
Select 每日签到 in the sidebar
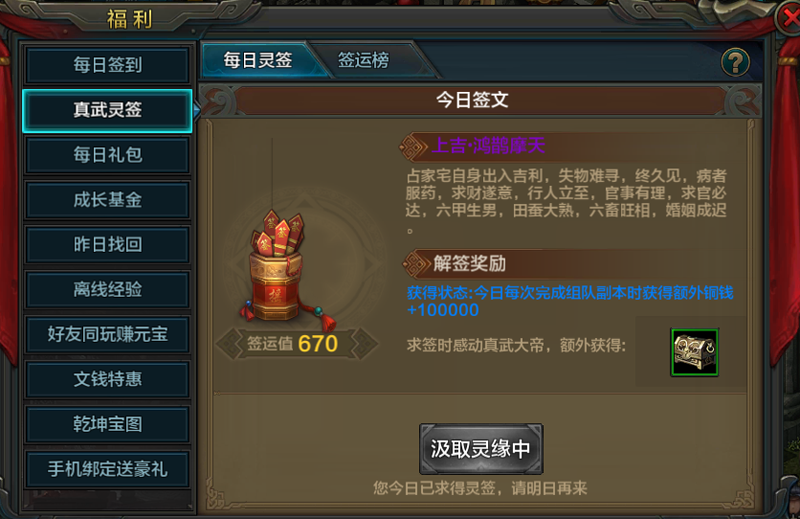(108, 65)
